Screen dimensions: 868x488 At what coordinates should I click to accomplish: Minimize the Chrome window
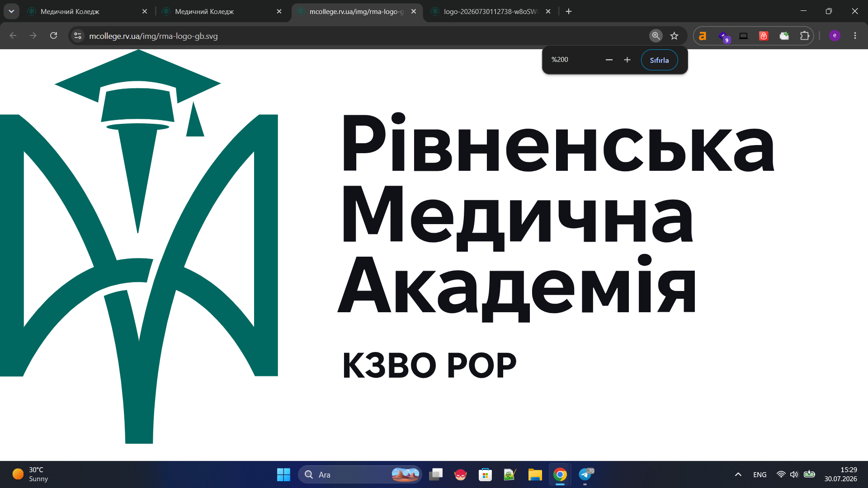(803, 11)
